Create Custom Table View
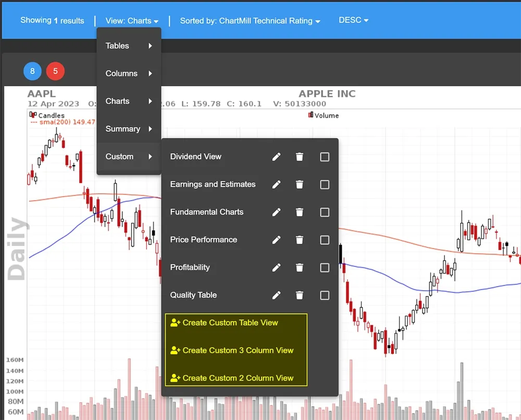 coord(224,323)
